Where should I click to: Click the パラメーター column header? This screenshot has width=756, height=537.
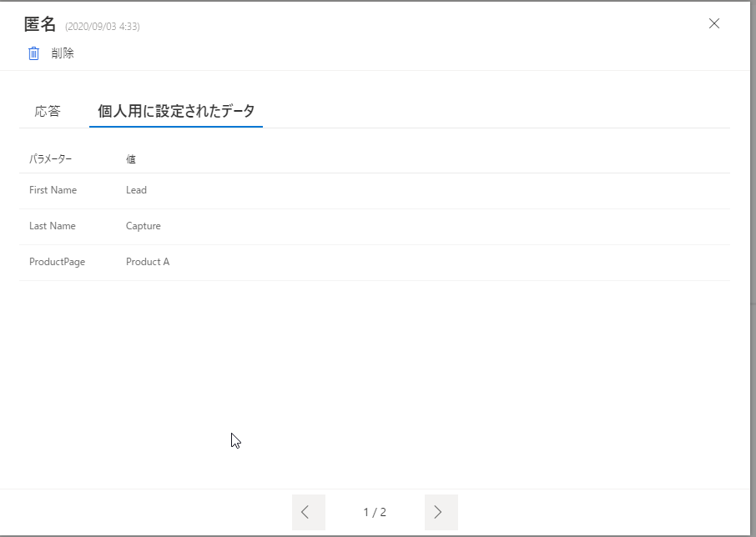pos(51,159)
